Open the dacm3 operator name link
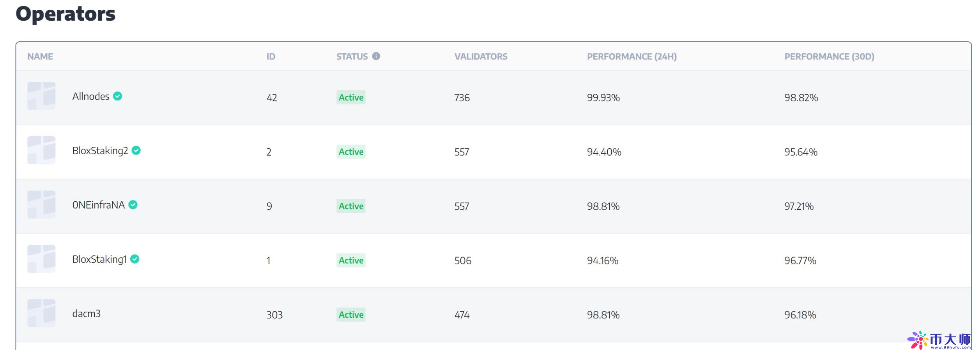The height and width of the screenshot is (350, 980). pos(86,313)
